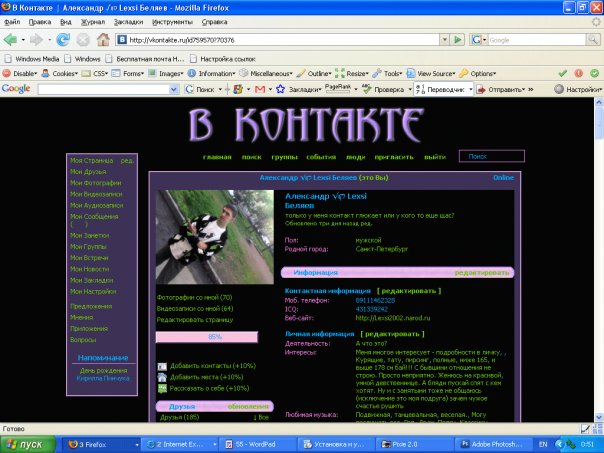The height and width of the screenshot is (453, 604).
Task: Open the Журнал menu
Action: coord(93,22)
